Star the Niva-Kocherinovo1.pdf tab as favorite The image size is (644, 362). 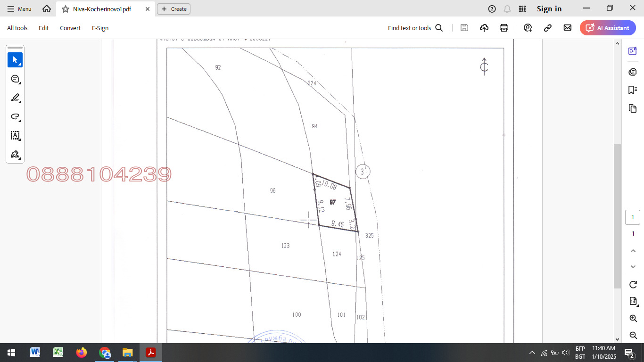pos(66,9)
